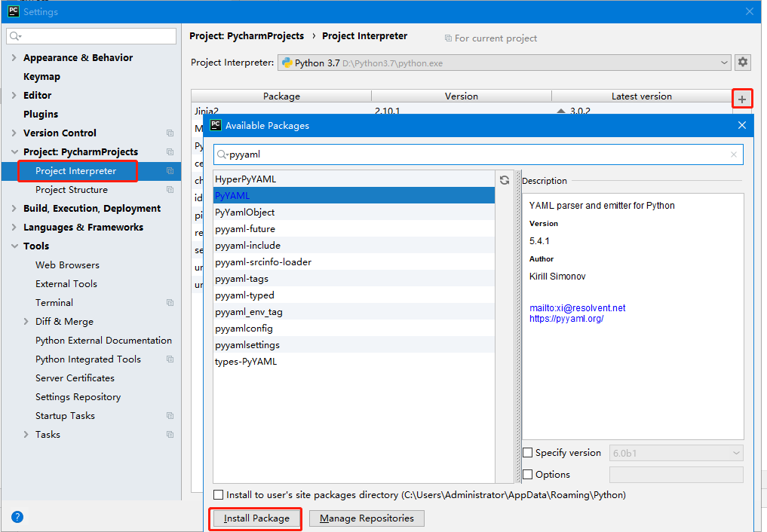767x532 pixels.
Task: Click the Package column header
Action: (281, 96)
